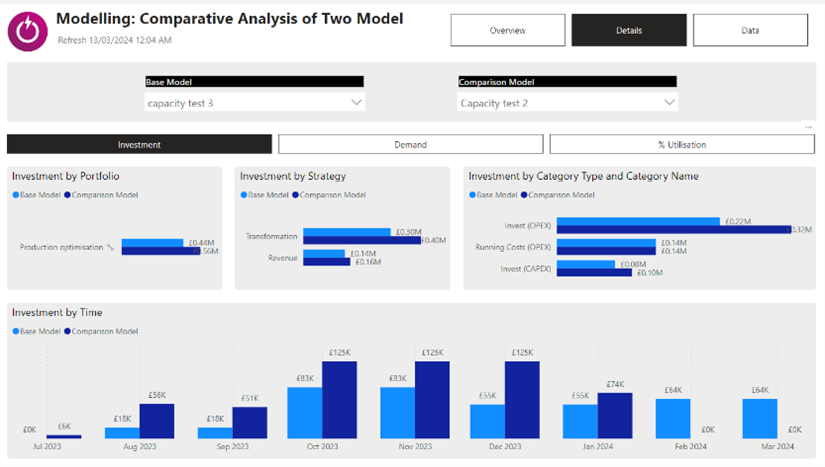Select the Mar 2024 base bar £64K

[x=760, y=419]
